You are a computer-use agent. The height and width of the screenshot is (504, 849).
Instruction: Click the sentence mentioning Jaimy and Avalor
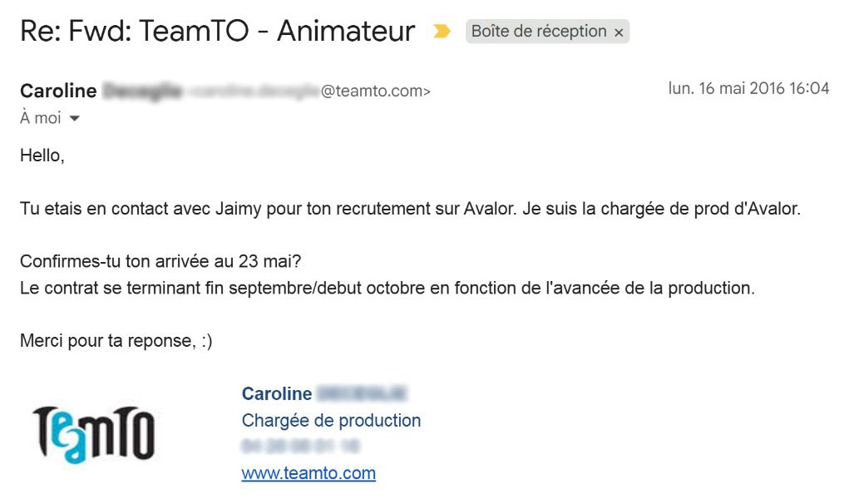(x=410, y=209)
